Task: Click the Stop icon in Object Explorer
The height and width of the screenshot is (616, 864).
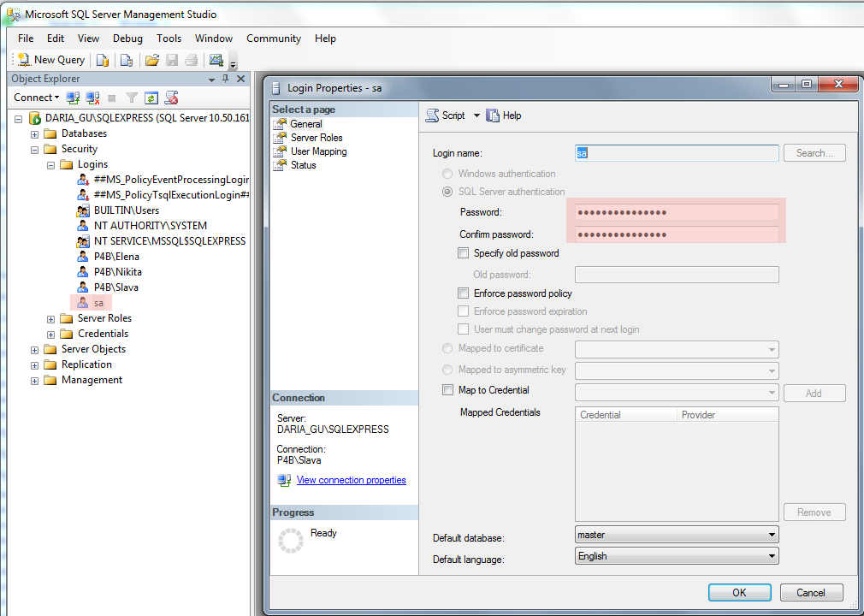Action: point(112,98)
